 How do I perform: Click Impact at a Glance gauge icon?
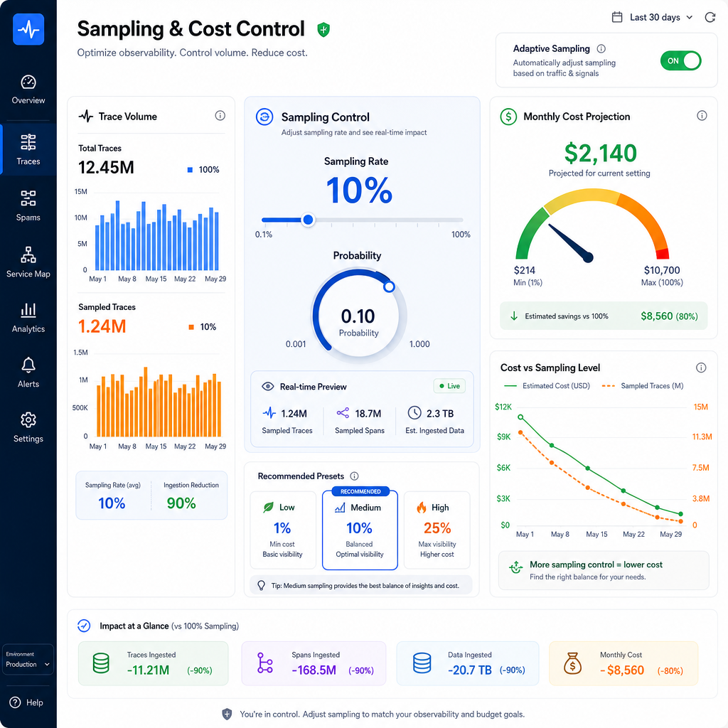(84, 626)
